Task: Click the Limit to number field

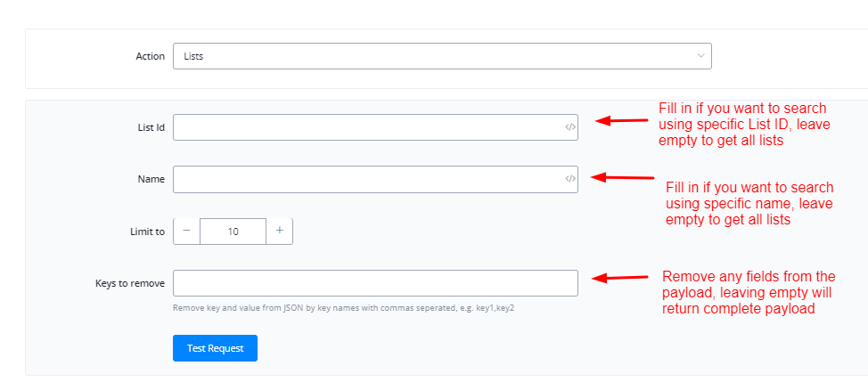Action: pos(233,231)
